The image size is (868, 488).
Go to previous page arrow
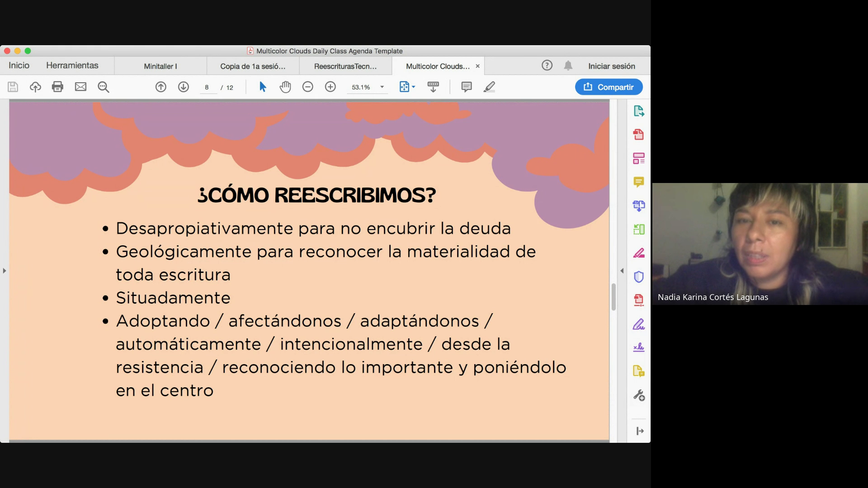(160, 87)
